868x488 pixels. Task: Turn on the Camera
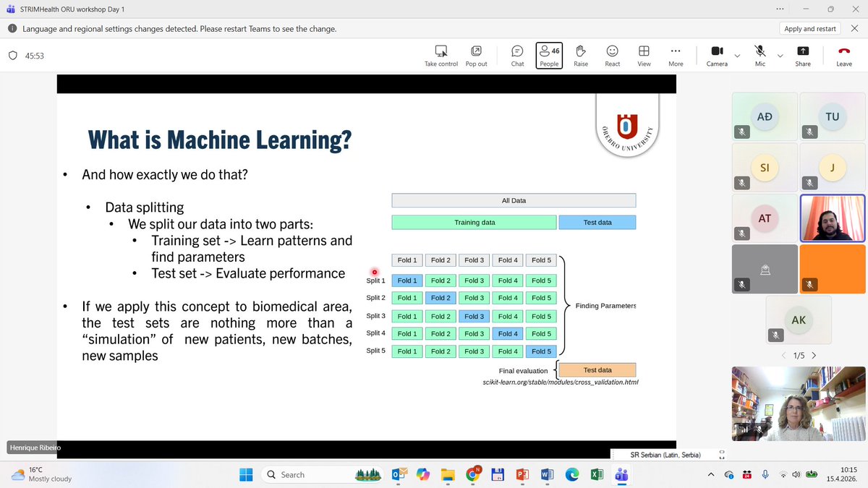[x=717, y=56]
